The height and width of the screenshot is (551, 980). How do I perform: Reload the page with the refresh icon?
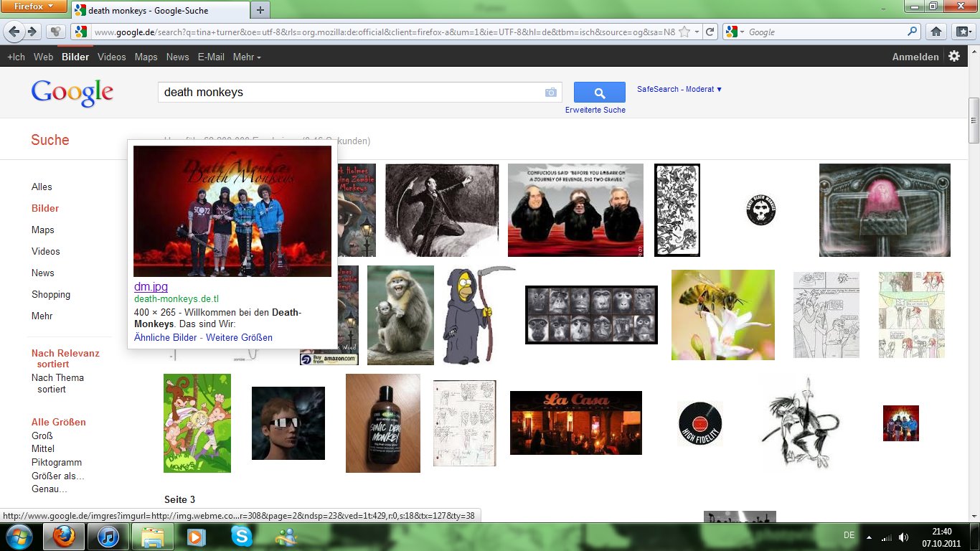[710, 32]
